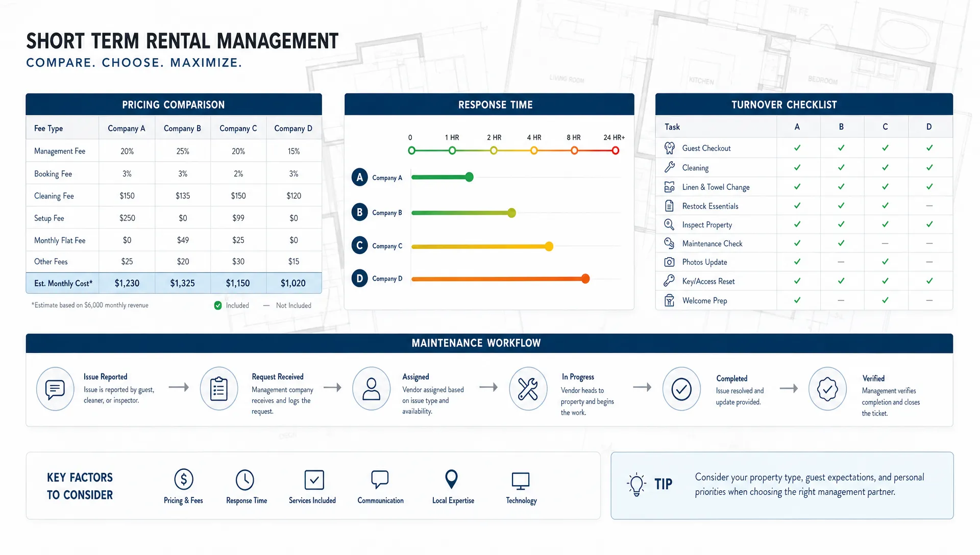This screenshot has width=980, height=555.
Task: Click the Guest Checkout door icon
Action: [669, 148]
